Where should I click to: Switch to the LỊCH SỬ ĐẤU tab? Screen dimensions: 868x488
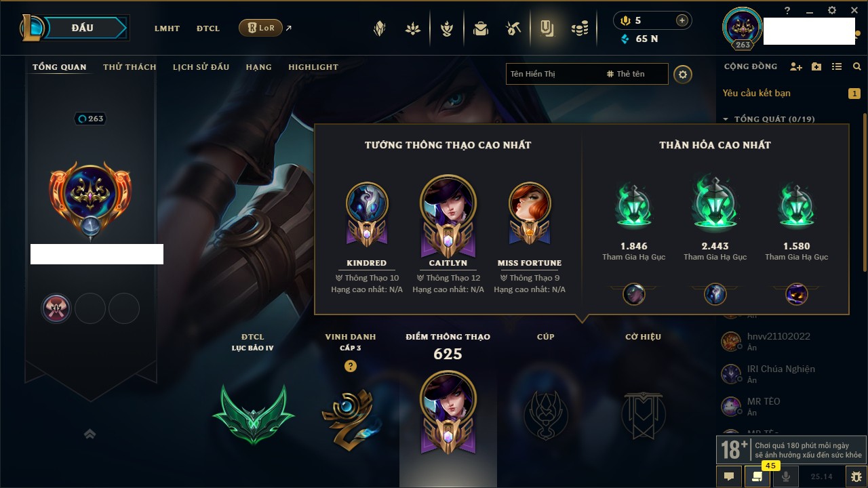pos(201,67)
